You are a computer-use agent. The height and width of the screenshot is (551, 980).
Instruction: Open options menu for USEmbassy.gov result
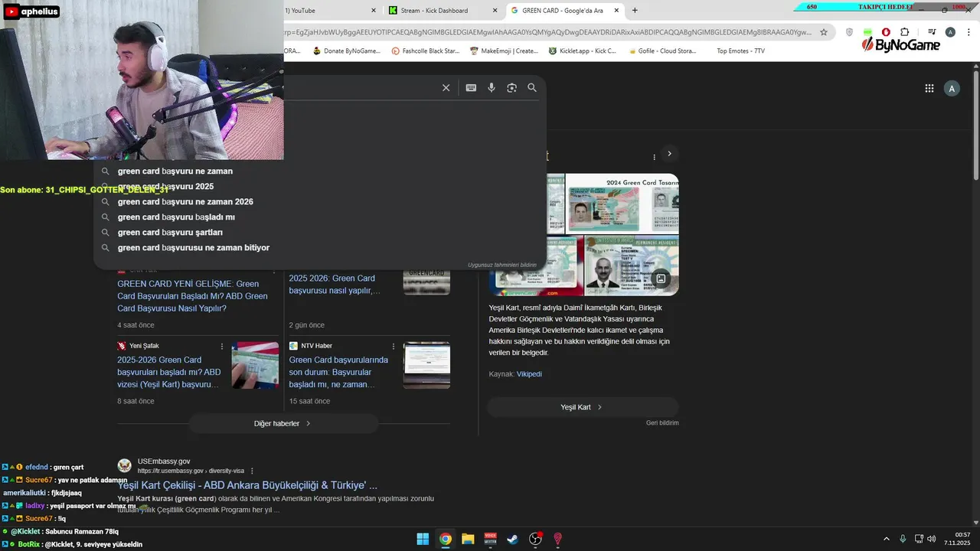tap(252, 471)
